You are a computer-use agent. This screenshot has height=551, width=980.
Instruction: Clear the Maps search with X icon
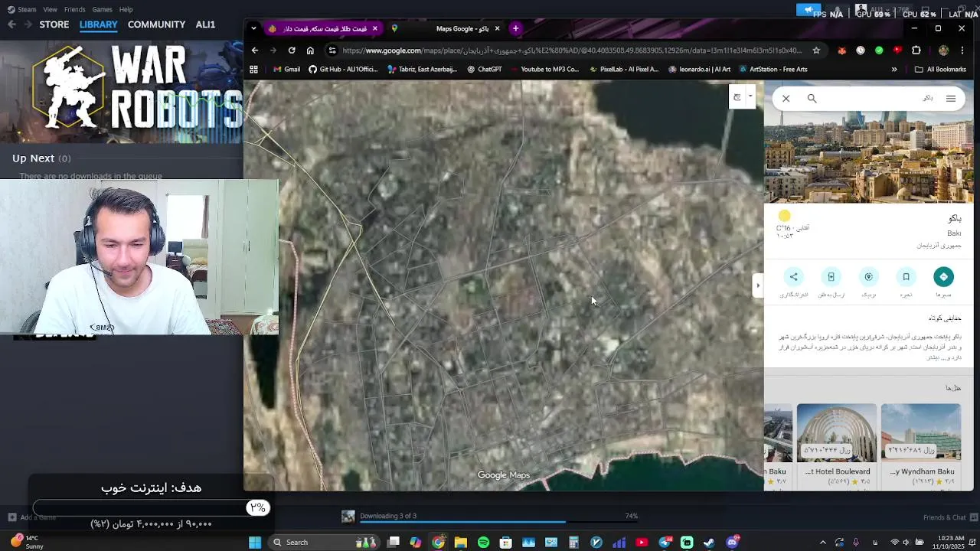point(786,98)
